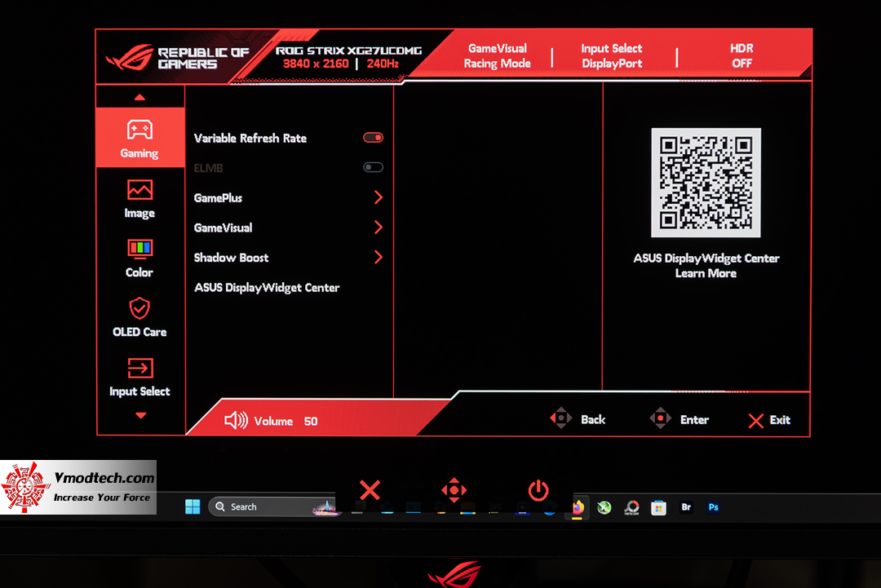Click the red joystick navigation icon

click(x=454, y=489)
